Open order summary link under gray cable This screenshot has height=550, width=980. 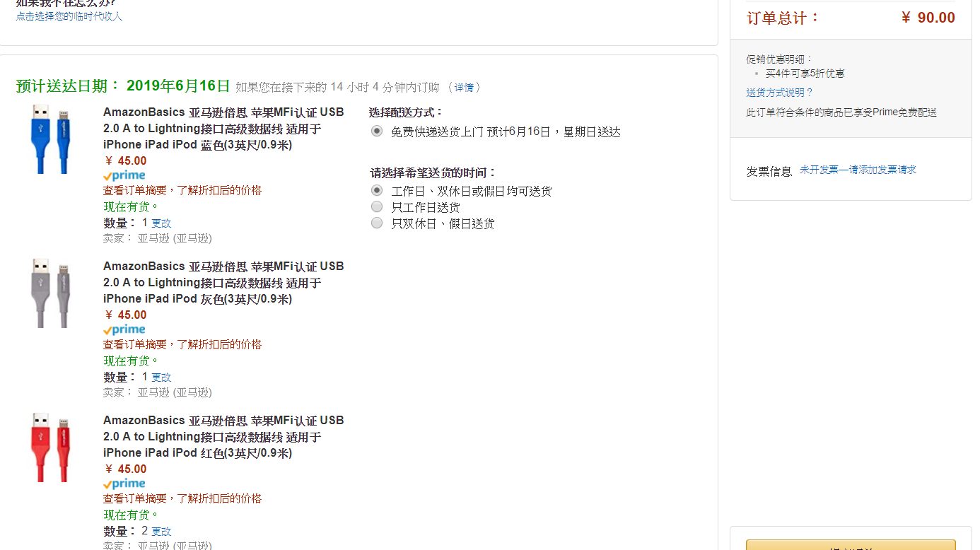click(182, 344)
